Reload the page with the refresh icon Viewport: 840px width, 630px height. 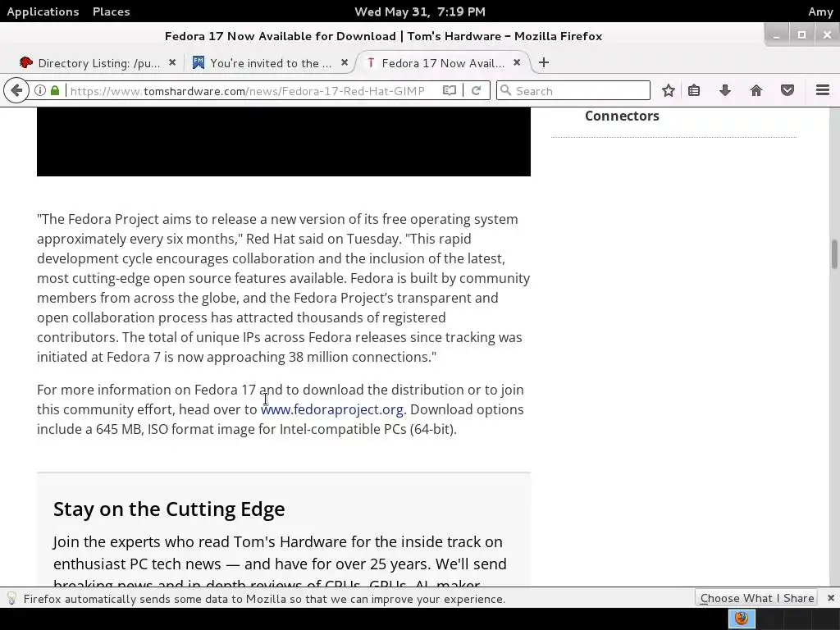(x=476, y=90)
